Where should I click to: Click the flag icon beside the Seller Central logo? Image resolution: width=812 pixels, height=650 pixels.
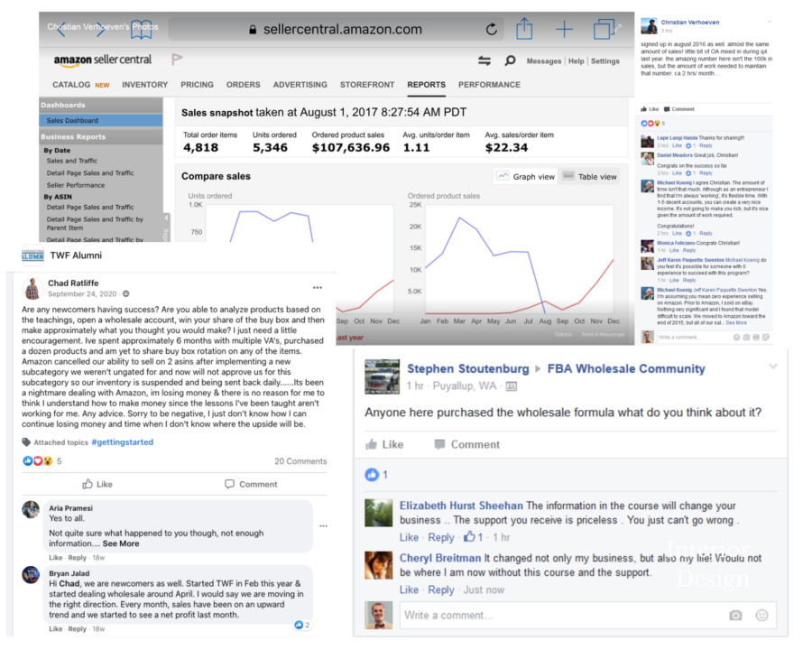(177, 60)
